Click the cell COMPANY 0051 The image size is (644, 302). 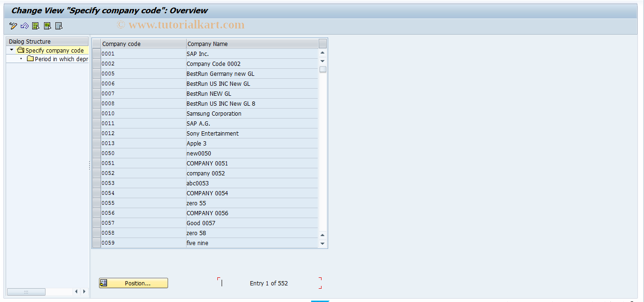pyautogui.click(x=252, y=163)
